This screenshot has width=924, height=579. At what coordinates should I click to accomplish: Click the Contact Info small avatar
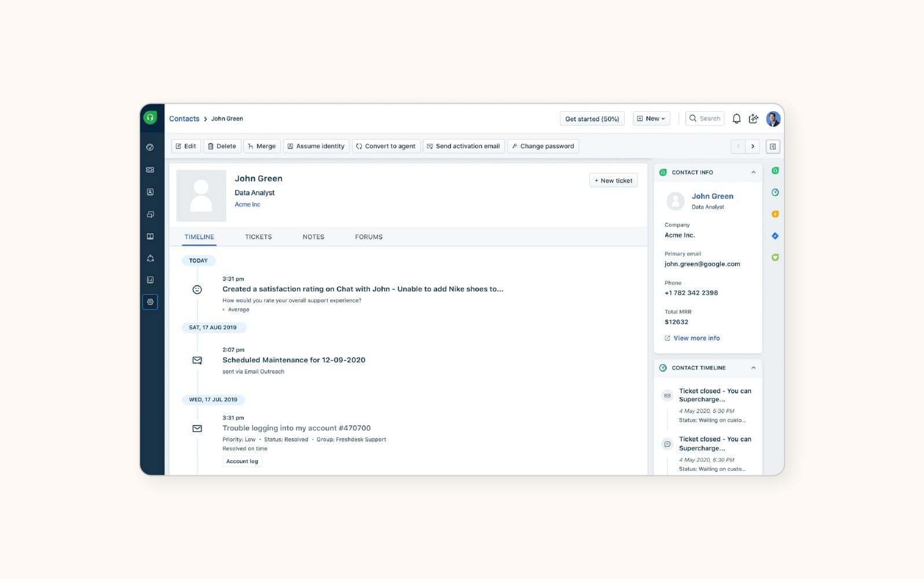click(x=675, y=201)
